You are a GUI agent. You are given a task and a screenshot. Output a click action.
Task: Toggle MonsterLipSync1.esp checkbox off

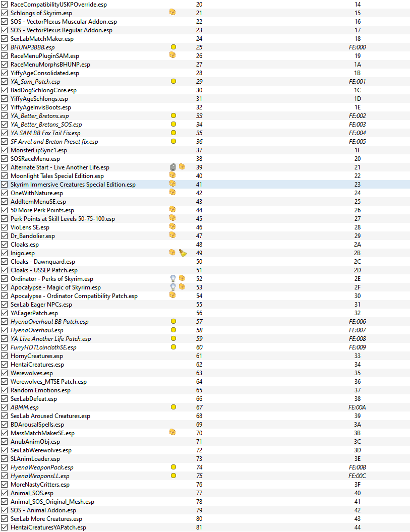pos(4,150)
